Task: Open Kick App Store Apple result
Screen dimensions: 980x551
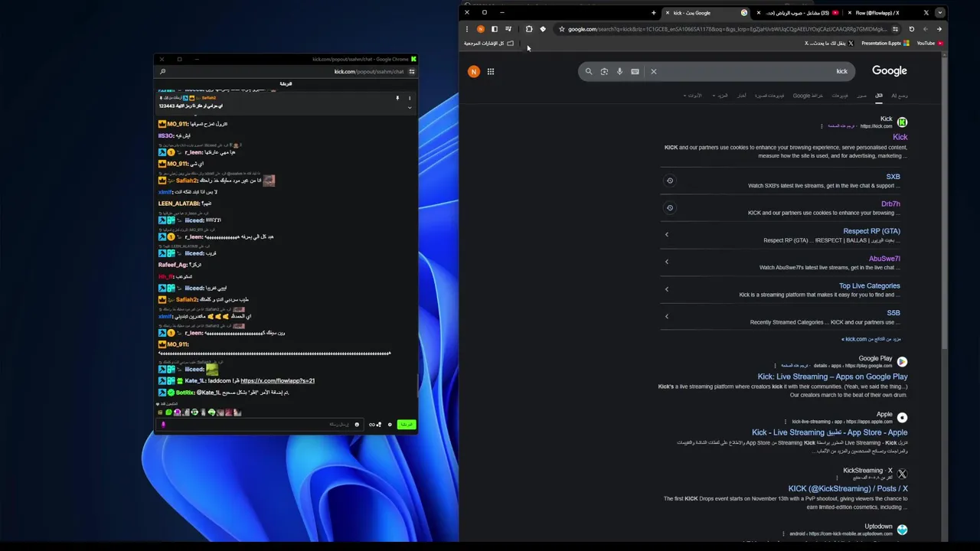Action: tap(829, 432)
